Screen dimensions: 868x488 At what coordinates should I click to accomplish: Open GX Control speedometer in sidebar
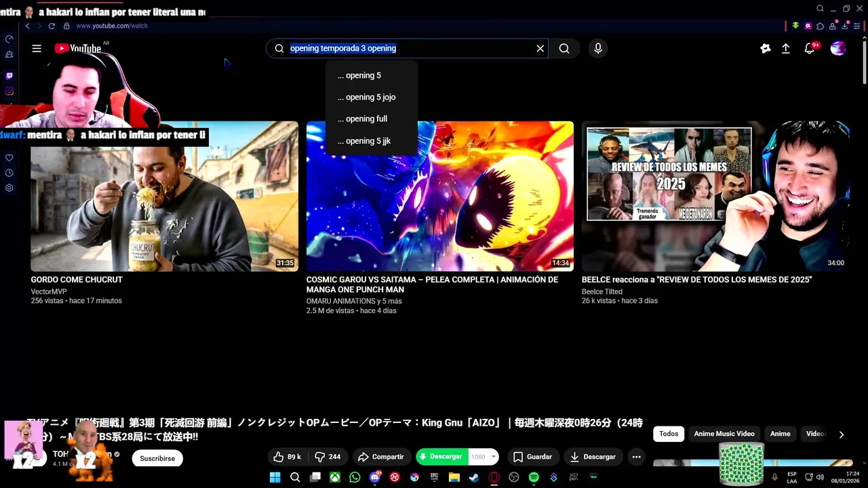[x=9, y=39]
